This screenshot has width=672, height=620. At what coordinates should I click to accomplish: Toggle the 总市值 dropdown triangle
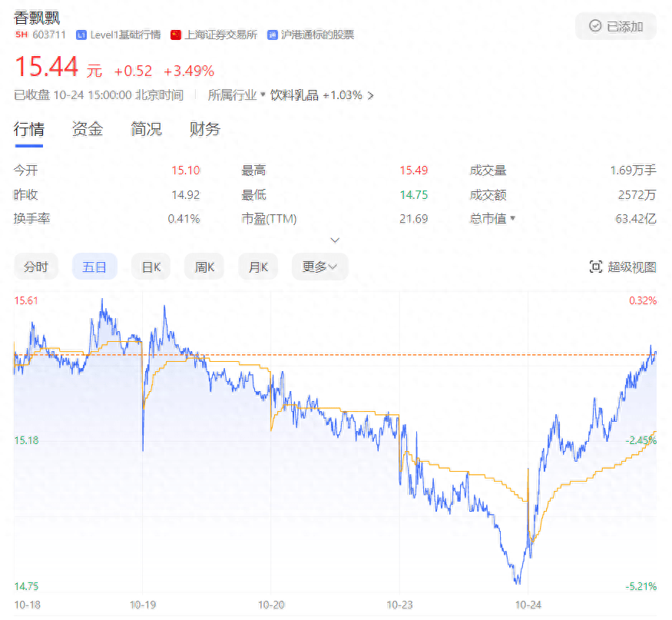tap(512, 218)
